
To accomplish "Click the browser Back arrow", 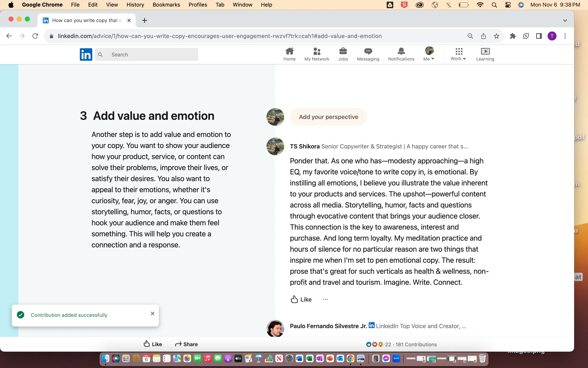I will tap(9, 36).
